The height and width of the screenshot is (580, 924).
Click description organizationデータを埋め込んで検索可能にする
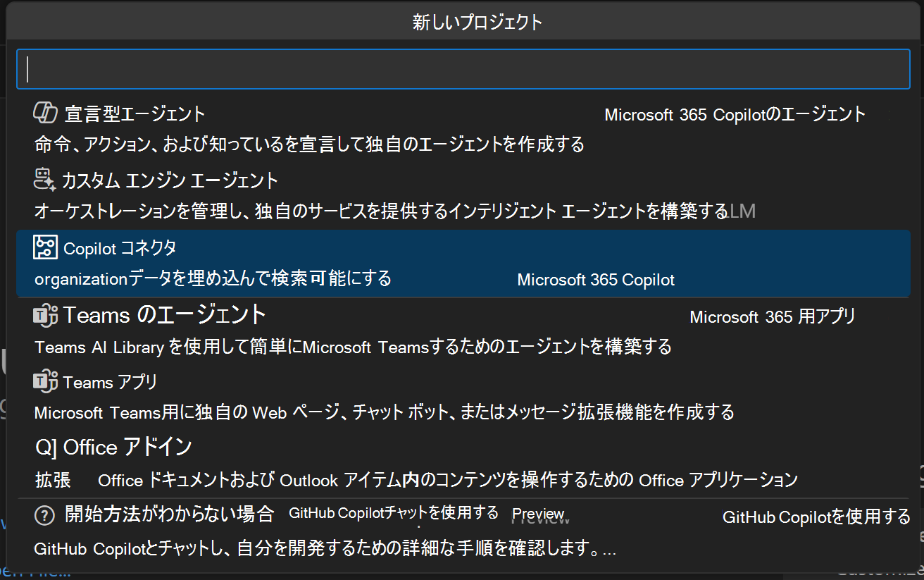[x=213, y=279]
